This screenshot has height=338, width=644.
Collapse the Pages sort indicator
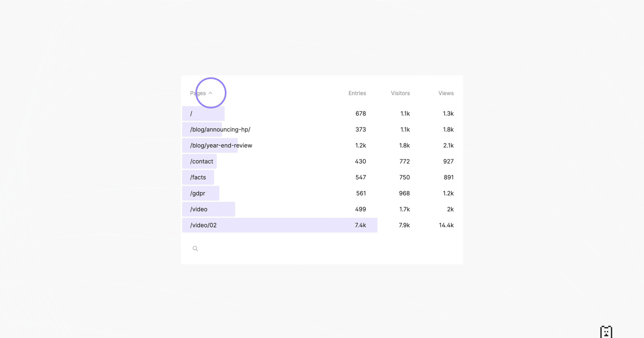[211, 93]
